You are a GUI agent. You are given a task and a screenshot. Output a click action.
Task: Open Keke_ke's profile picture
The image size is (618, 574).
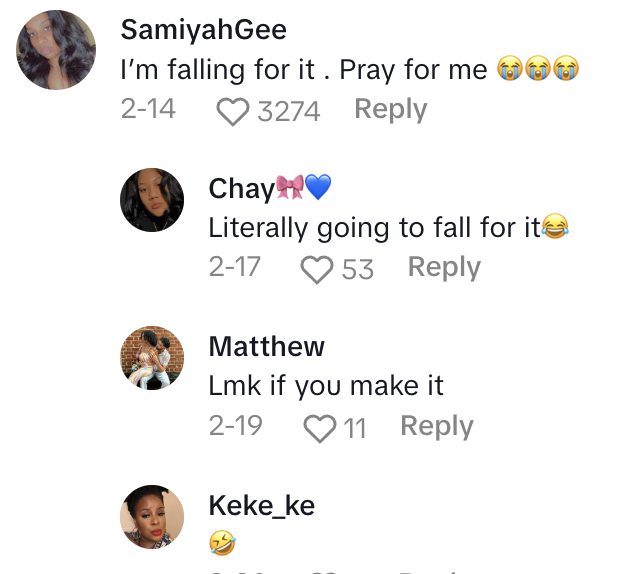pos(152,517)
